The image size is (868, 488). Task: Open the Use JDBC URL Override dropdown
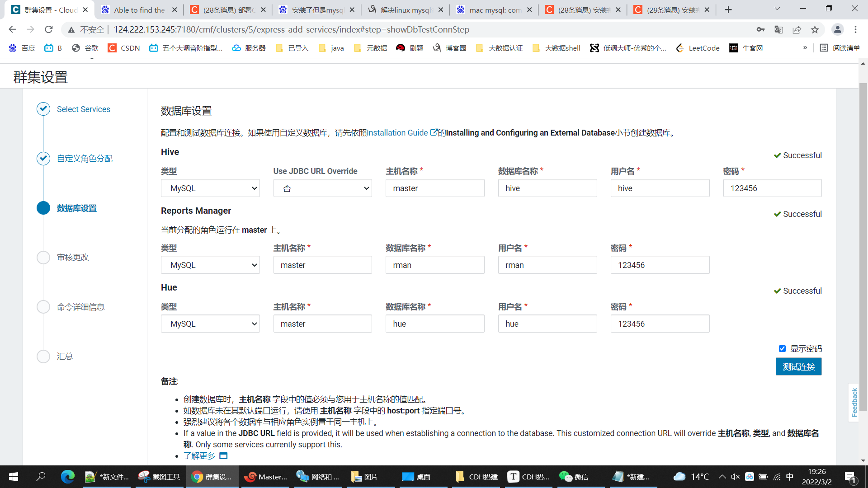pyautogui.click(x=322, y=188)
